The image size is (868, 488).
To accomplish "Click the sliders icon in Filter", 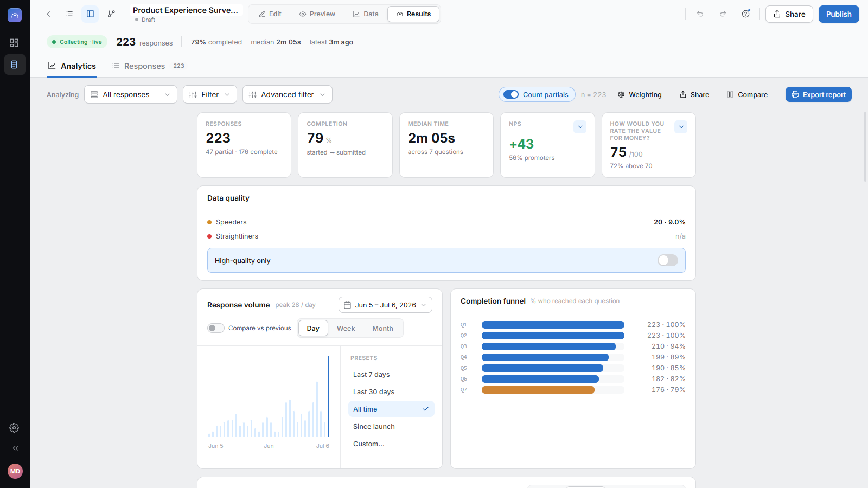I will click(193, 94).
